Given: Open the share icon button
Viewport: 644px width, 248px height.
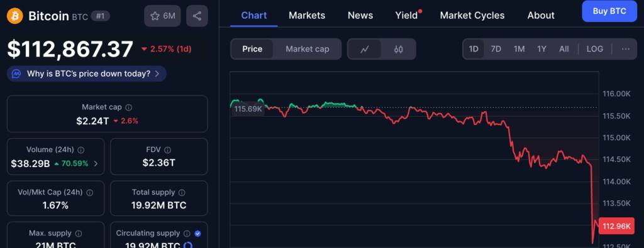Looking at the screenshot, I should [197, 16].
